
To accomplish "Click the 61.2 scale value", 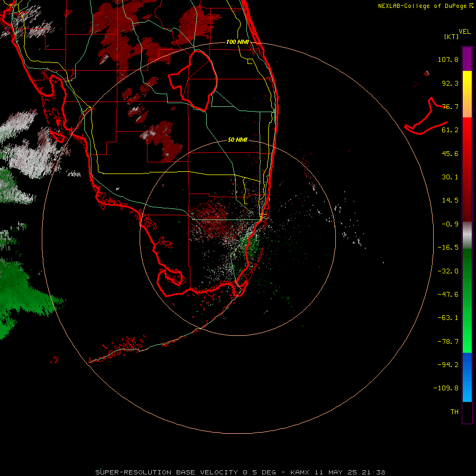I will click(450, 130).
